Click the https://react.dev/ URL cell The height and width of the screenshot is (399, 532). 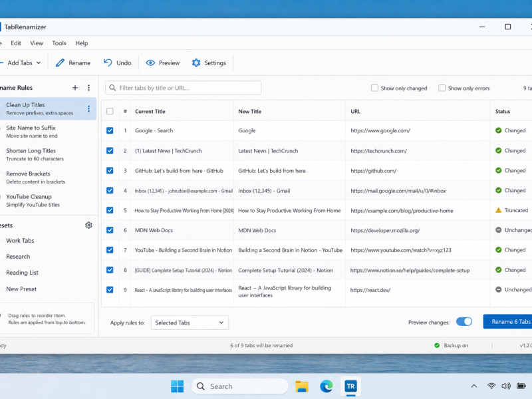click(x=370, y=290)
